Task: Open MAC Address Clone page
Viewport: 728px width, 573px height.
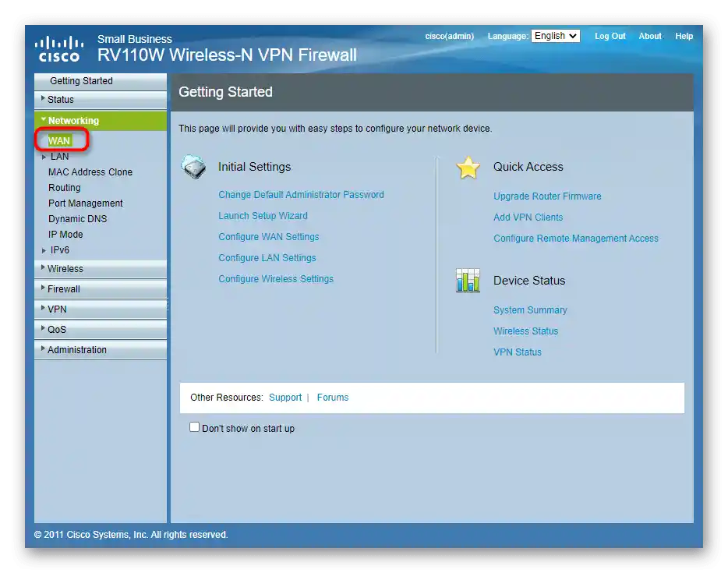Action: click(90, 172)
